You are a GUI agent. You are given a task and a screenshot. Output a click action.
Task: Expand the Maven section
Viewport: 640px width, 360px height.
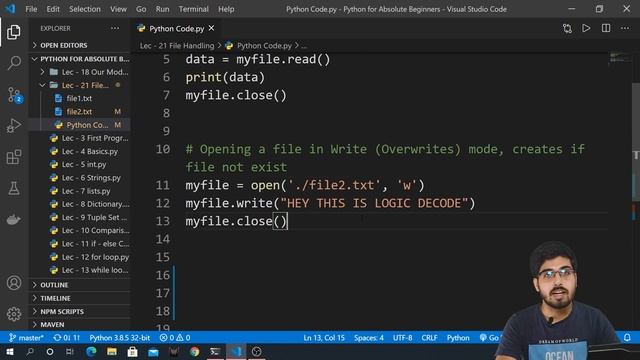80,324
